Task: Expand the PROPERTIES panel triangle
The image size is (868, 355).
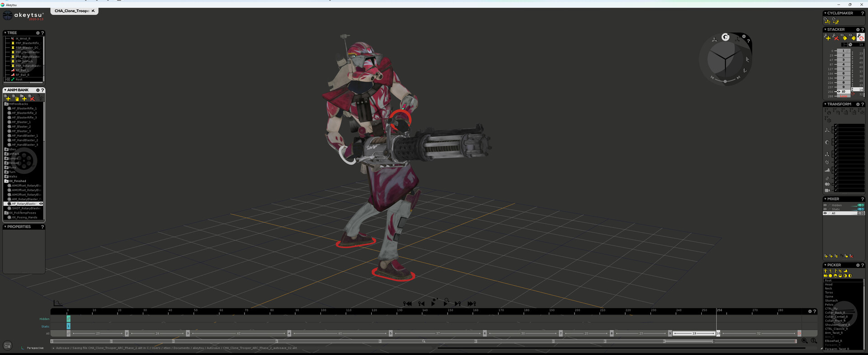Action: click(5, 227)
